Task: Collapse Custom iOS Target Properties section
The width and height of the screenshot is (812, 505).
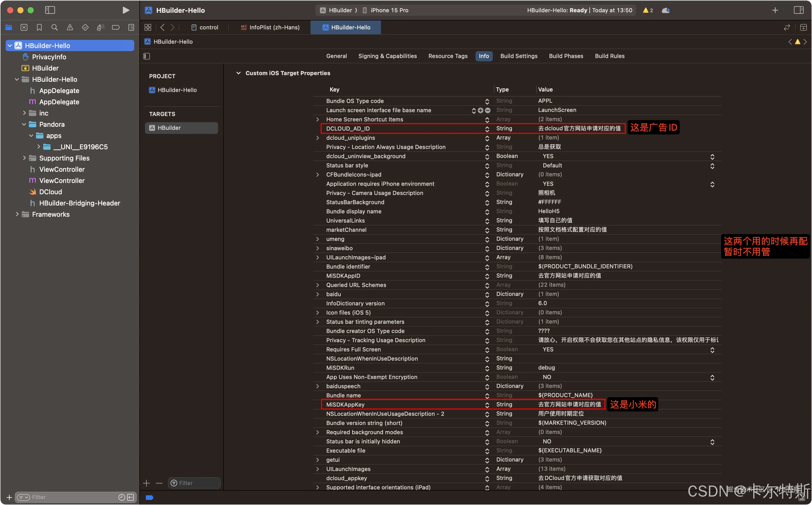Action: point(238,73)
